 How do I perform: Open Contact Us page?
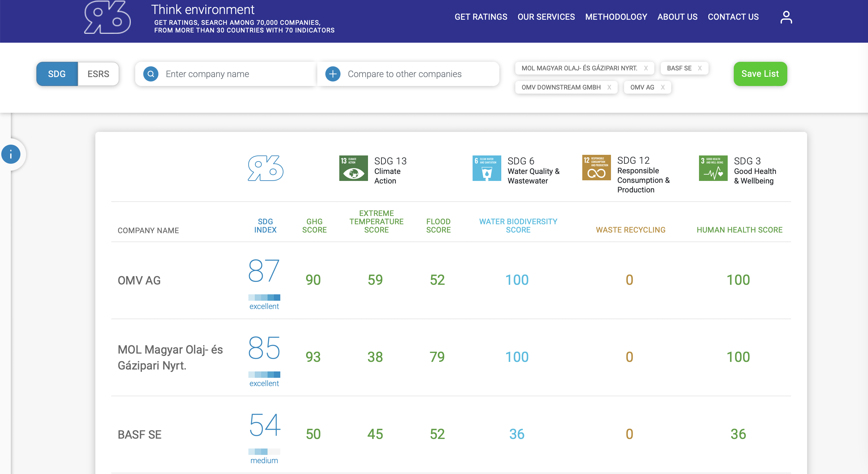(733, 17)
